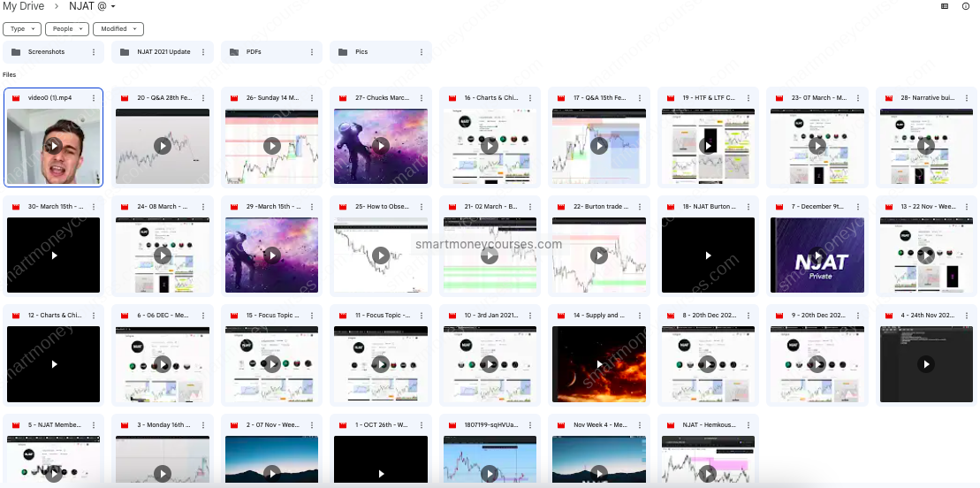Select the 25- How to Obse video thumbnail
980x488 pixels.
(380, 255)
